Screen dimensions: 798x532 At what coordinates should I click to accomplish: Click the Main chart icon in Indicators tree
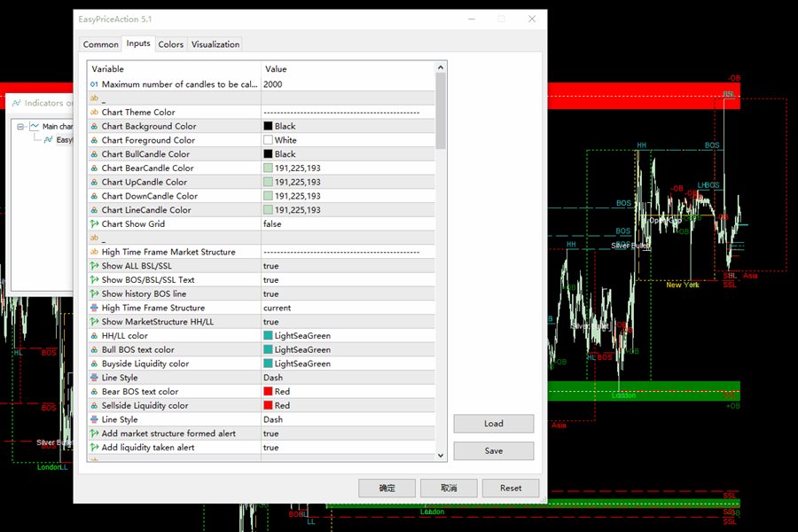pos(35,126)
